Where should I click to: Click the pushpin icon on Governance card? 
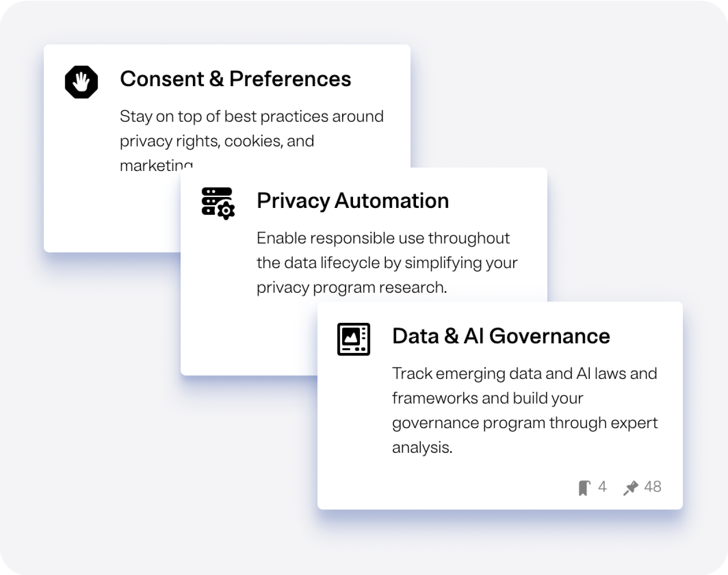pos(630,488)
